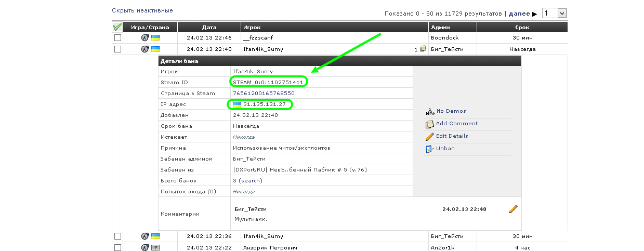Click the Ukraine flag in the 22:36 row
The width and height of the screenshot is (644, 251).
click(x=155, y=236)
